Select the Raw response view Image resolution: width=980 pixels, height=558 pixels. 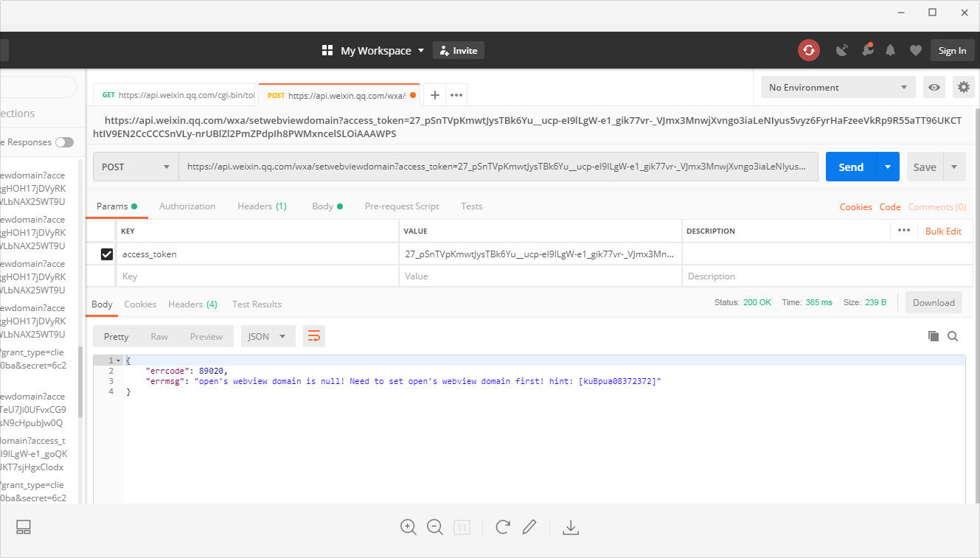[159, 336]
